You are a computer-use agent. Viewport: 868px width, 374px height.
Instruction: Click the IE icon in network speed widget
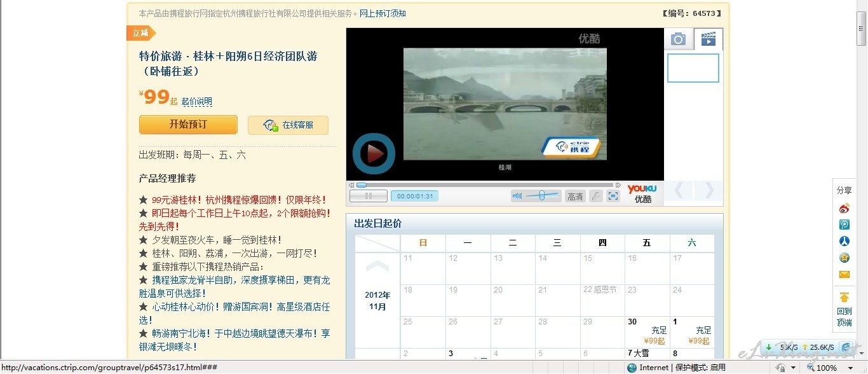(x=845, y=347)
